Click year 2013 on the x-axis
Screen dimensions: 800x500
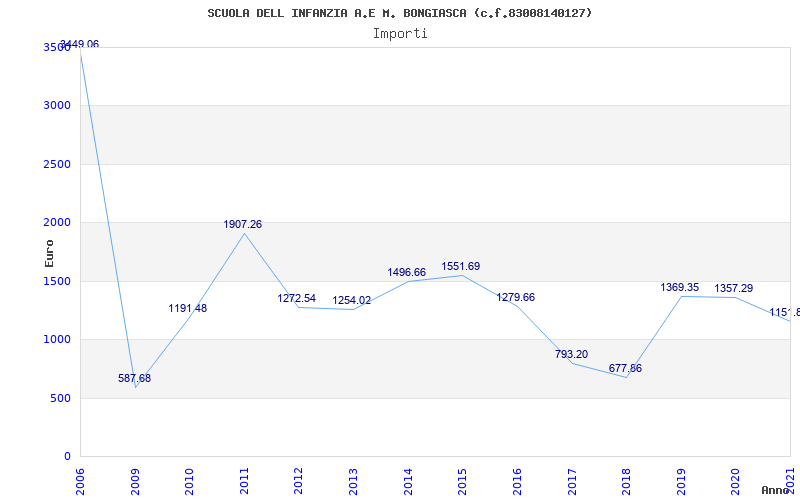click(353, 481)
